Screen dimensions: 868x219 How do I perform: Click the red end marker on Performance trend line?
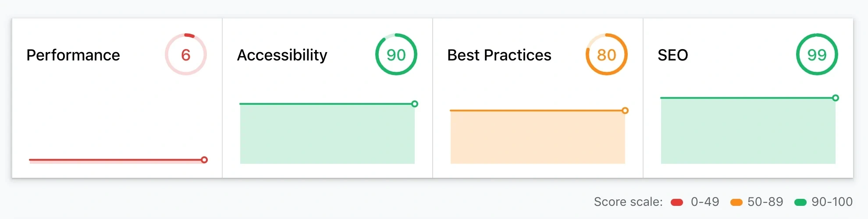point(204,160)
